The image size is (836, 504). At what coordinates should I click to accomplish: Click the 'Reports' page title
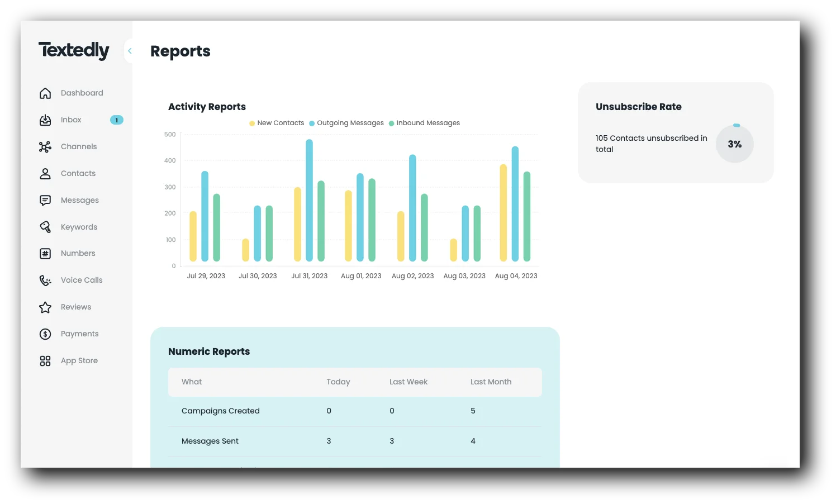(x=180, y=51)
